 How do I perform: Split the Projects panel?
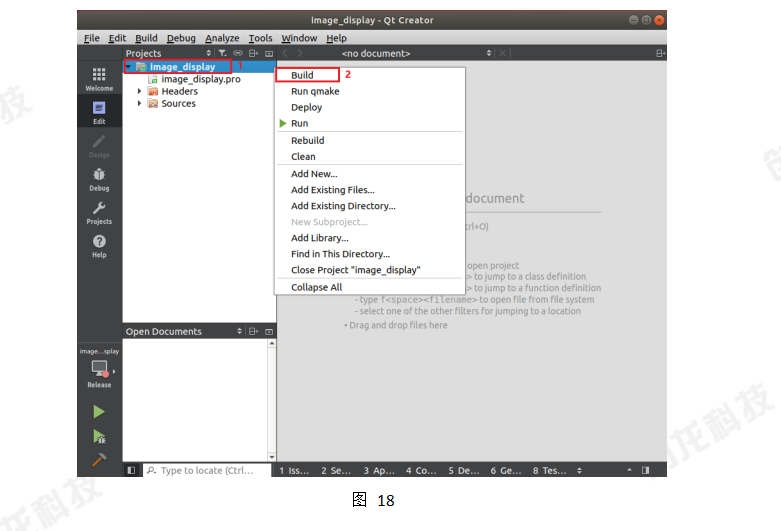(254, 53)
